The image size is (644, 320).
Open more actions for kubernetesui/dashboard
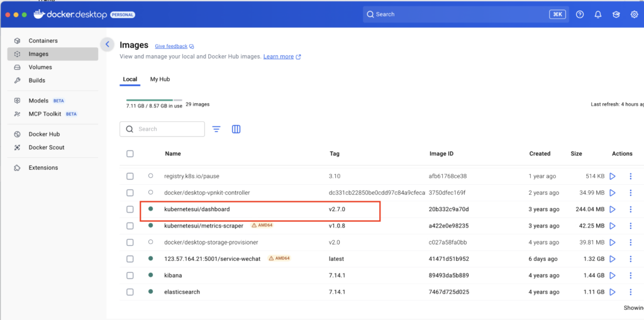[x=630, y=209]
